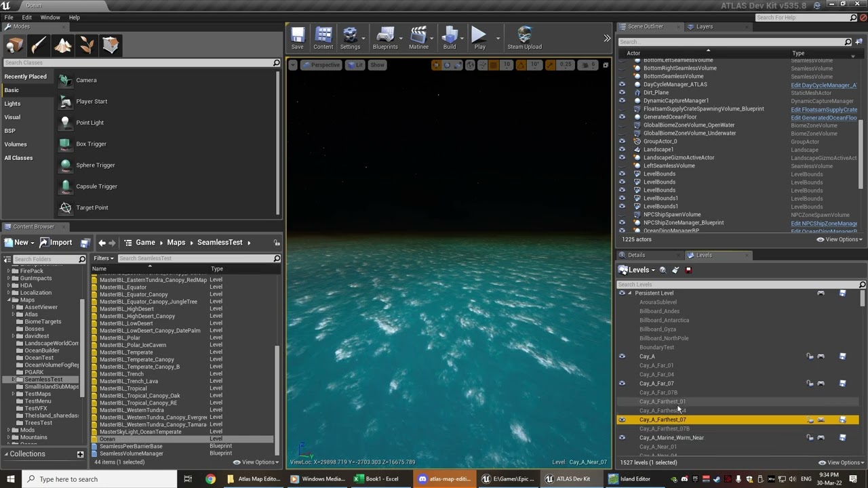The image size is (868, 488).
Task: Select the Place mode icon
Action: [15, 45]
